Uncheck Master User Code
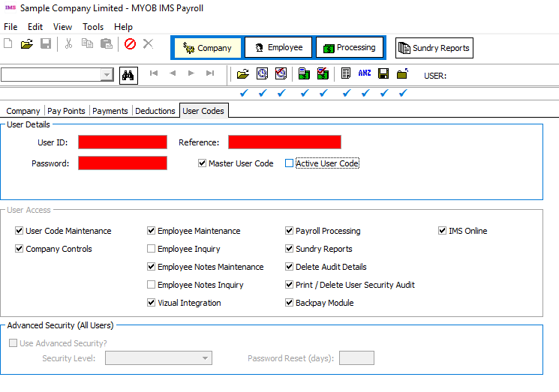 click(202, 163)
